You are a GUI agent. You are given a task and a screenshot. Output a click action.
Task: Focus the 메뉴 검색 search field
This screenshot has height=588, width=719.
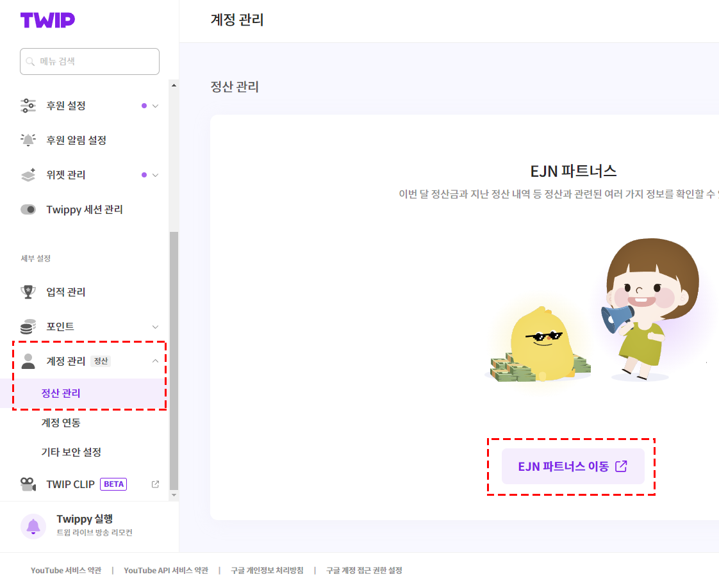tap(90, 61)
